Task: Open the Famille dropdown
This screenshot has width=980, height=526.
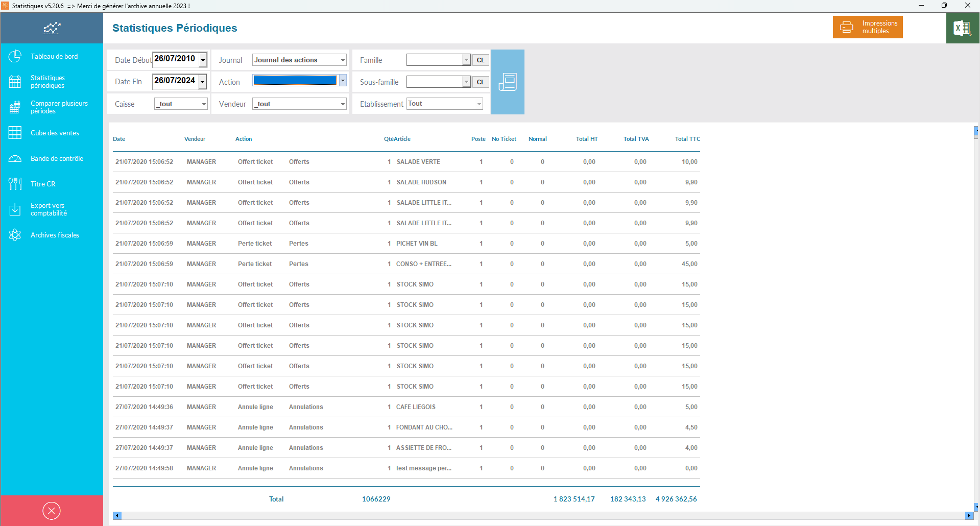Action: pyautogui.click(x=438, y=60)
